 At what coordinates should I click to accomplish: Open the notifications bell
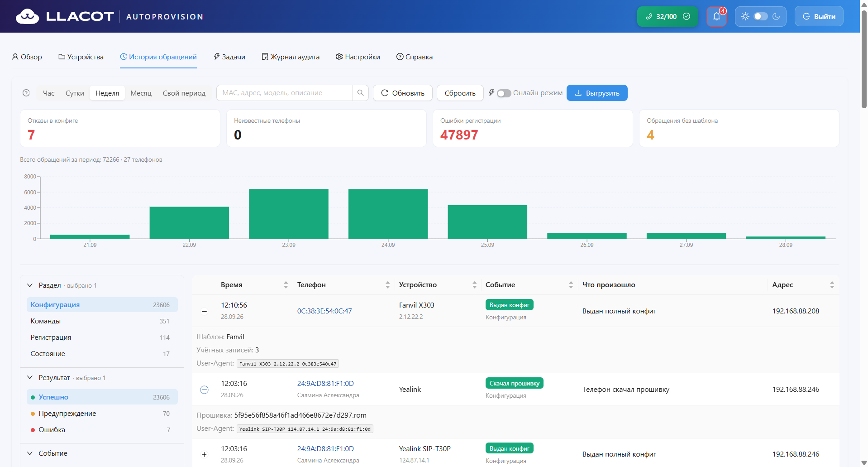pyautogui.click(x=716, y=16)
